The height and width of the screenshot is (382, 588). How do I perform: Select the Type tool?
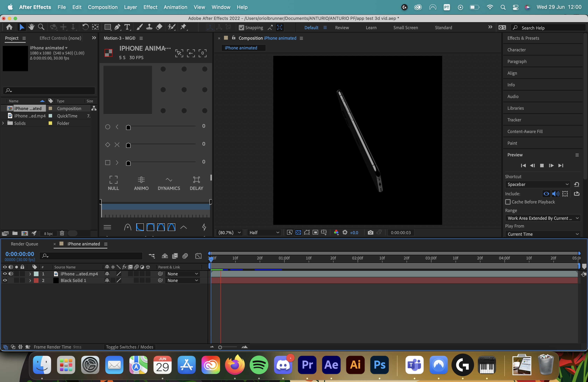point(127,27)
